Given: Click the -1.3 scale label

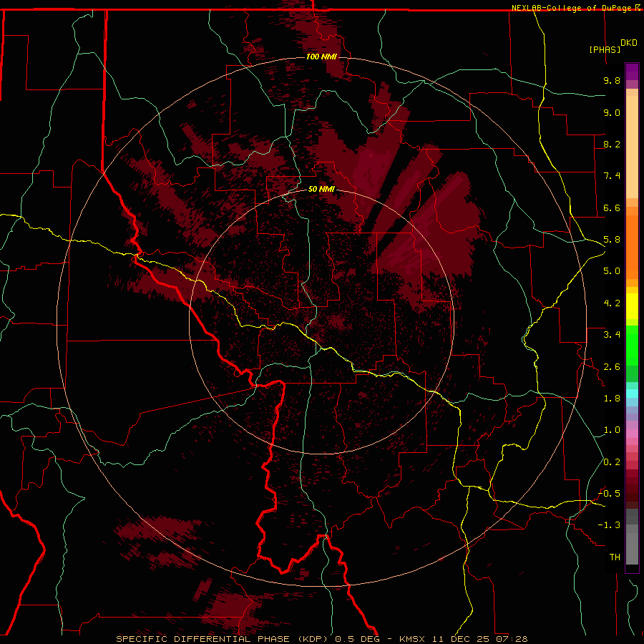Looking at the screenshot, I should tap(609, 525).
